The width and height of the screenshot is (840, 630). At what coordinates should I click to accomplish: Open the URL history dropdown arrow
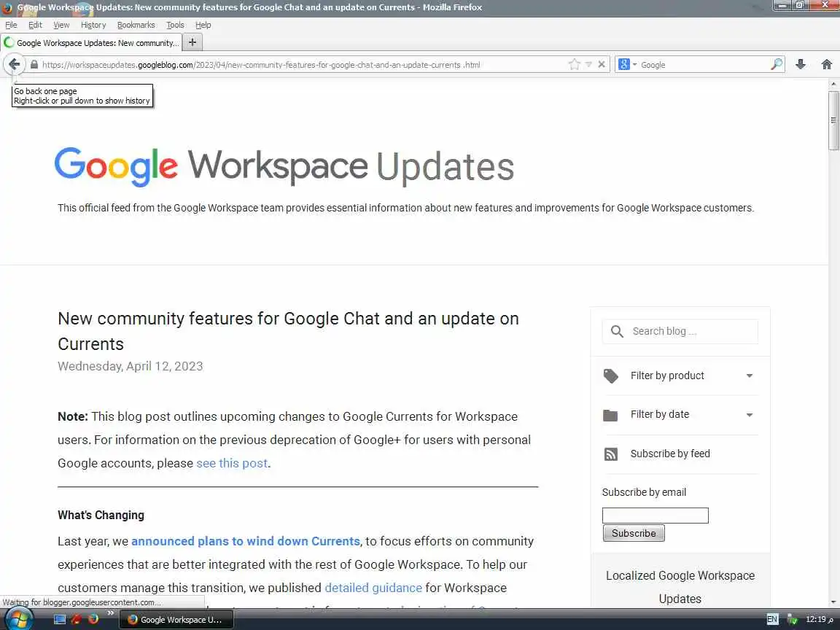(x=588, y=64)
